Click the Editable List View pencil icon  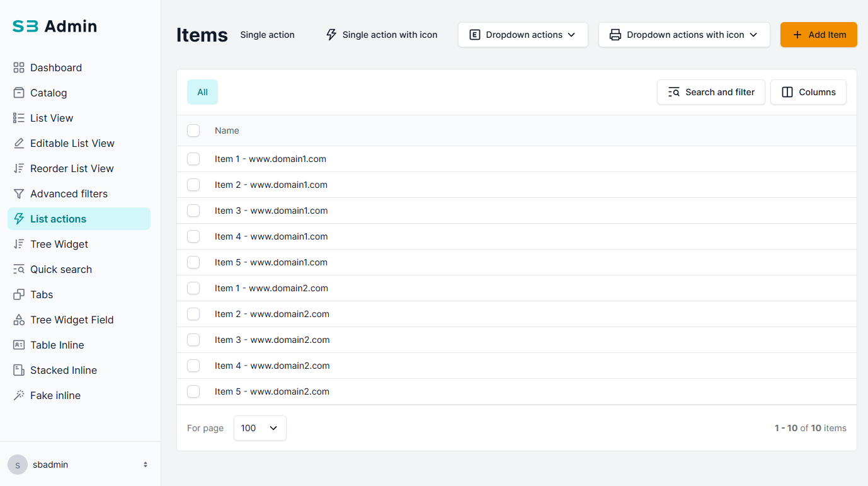point(19,143)
